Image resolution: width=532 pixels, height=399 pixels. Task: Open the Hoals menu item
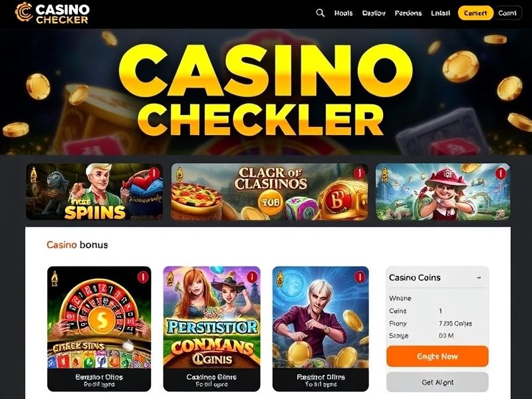point(343,13)
